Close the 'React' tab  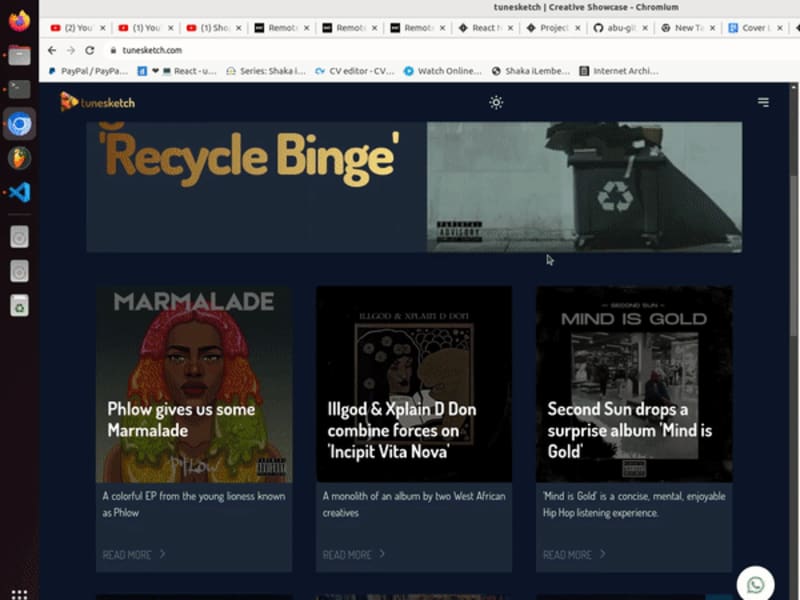coord(510,28)
